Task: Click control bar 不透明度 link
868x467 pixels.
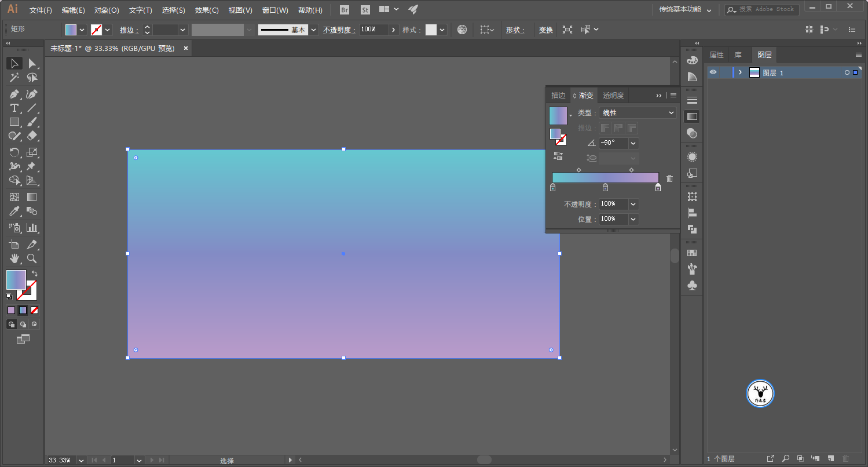Action: tap(339, 30)
